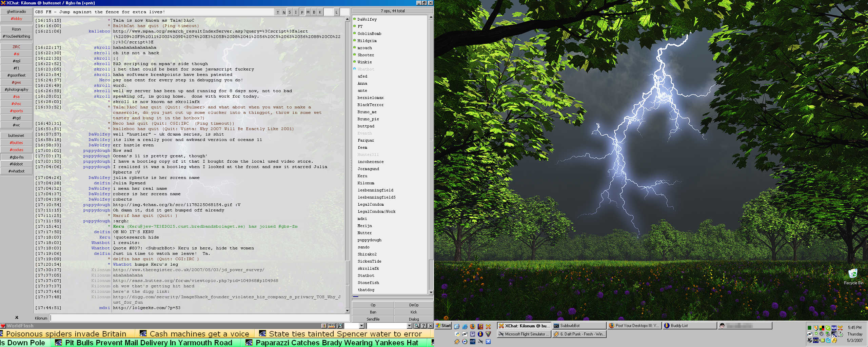
Task: Click the user list scrollbar down arrow
Action: [431, 292]
